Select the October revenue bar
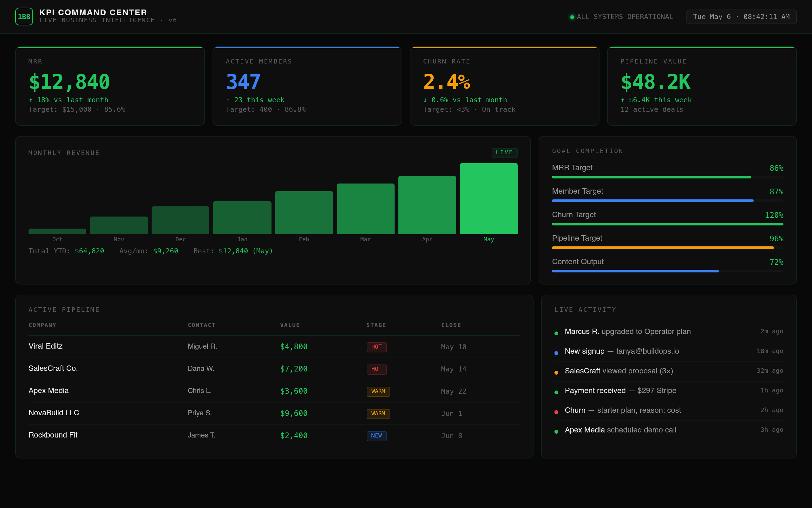This screenshot has height=508, width=812. click(57, 231)
